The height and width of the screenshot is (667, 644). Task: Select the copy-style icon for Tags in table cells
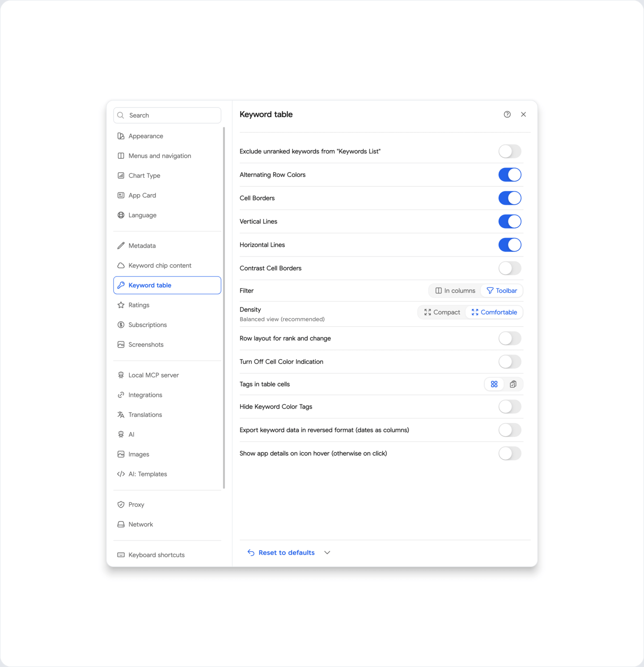(x=513, y=384)
